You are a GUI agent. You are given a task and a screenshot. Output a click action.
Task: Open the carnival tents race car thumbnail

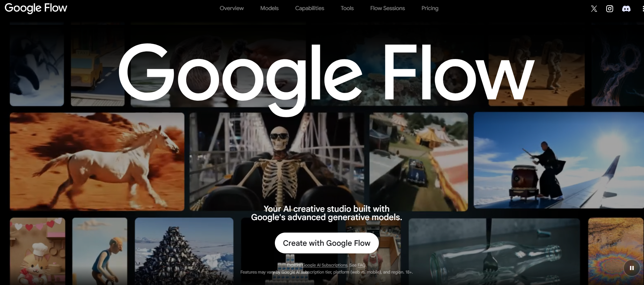[419, 161]
